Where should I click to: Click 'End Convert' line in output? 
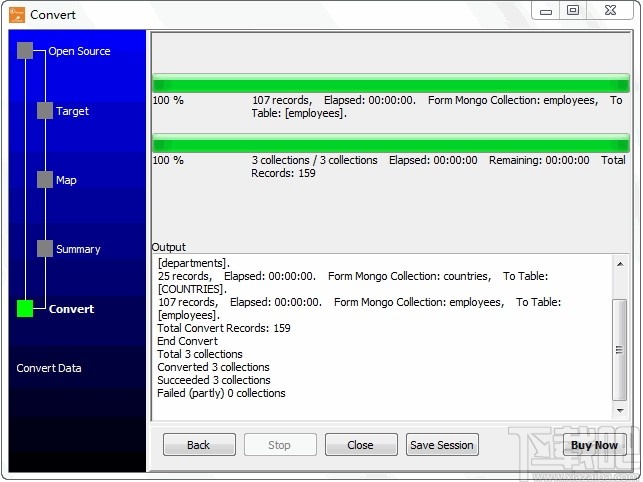coord(187,341)
